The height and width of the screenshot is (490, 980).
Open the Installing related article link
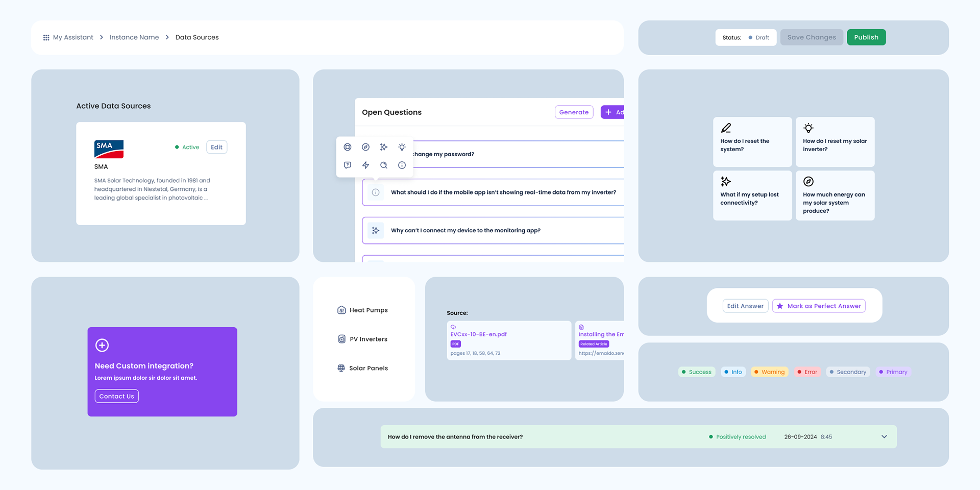tap(601, 334)
